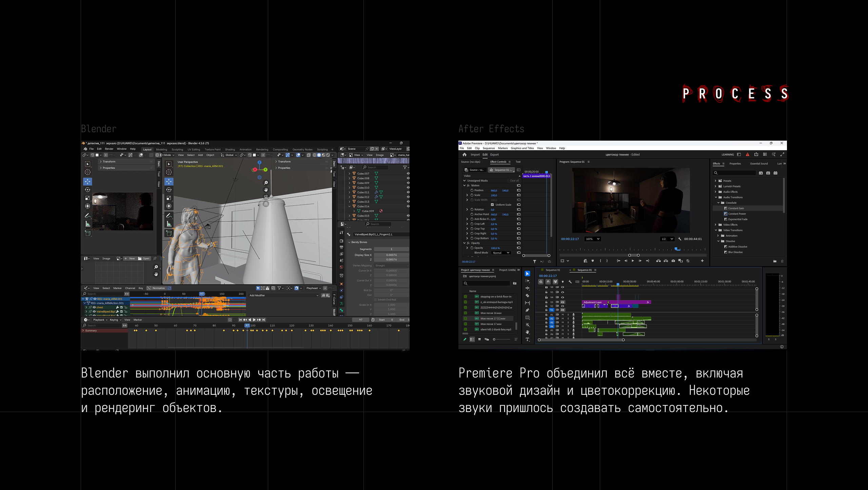Image resolution: width=868 pixels, height=490 pixels.
Task: Select the Add Cube tool in Blender viewport
Action: [169, 233]
